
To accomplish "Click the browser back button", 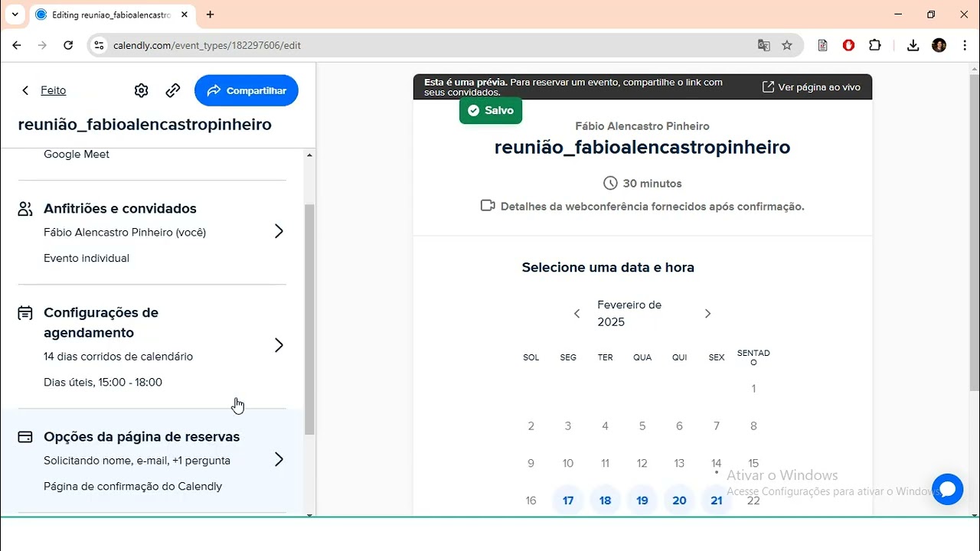I will [x=17, y=45].
